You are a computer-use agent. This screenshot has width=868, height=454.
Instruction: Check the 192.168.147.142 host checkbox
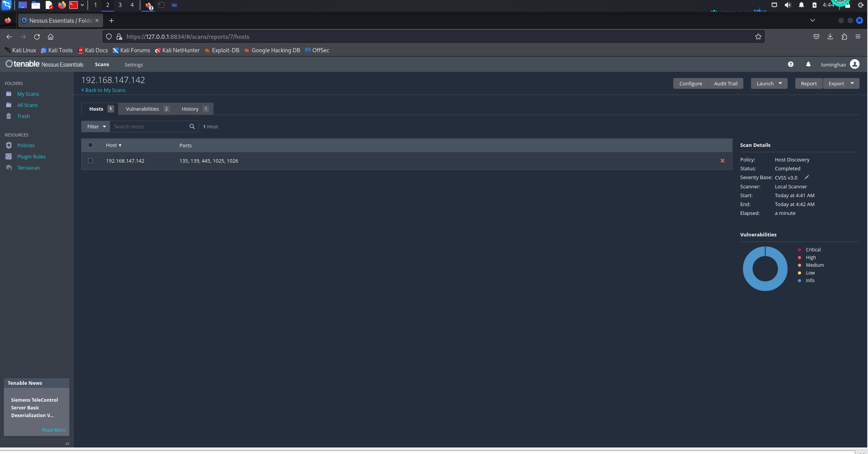pyautogui.click(x=90, y=161)
